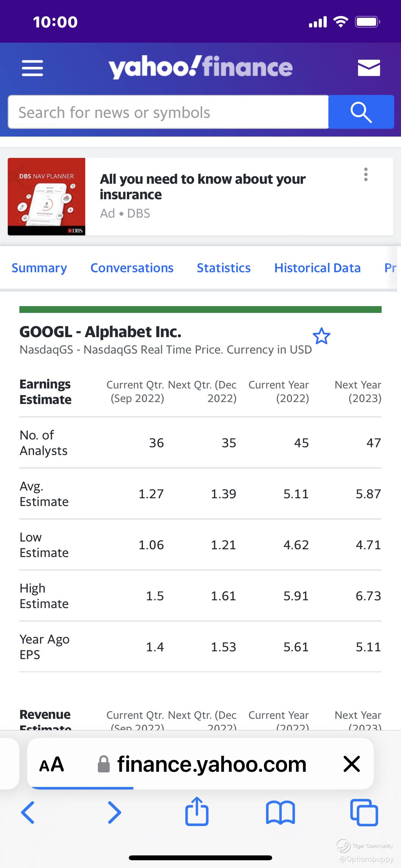Open Safari bookmarks book icon

280,812
